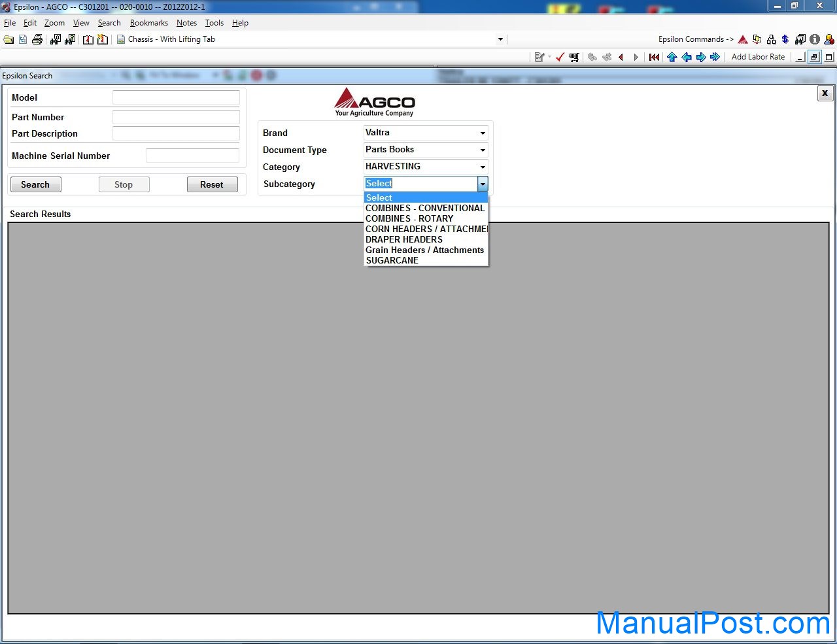Click the shopping cart icon
The image size is (837, 644).
574,57
